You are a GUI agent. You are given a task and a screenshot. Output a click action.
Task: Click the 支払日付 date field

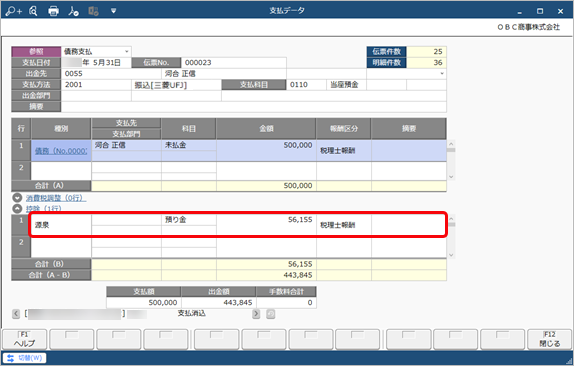(x=96, y=63)
